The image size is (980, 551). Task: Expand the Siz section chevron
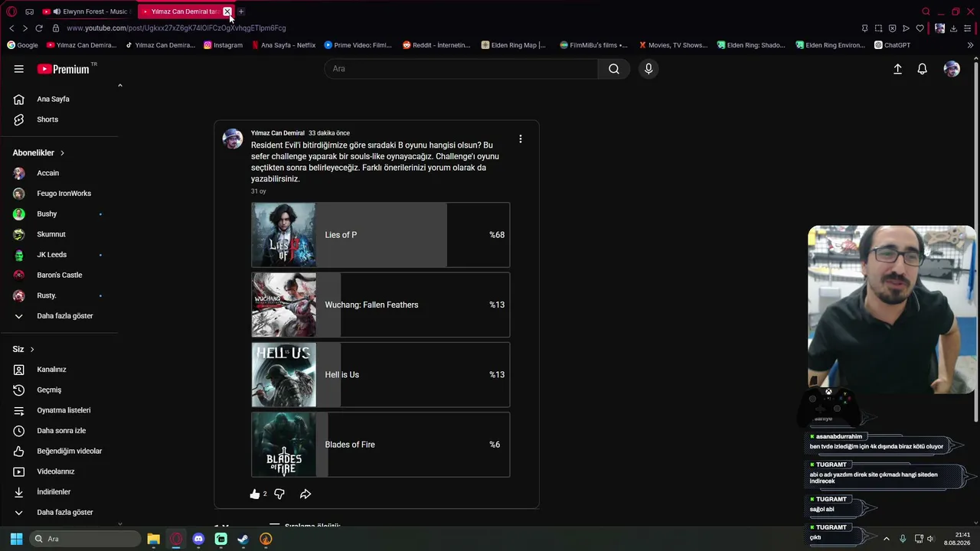[x=32, y=350]
